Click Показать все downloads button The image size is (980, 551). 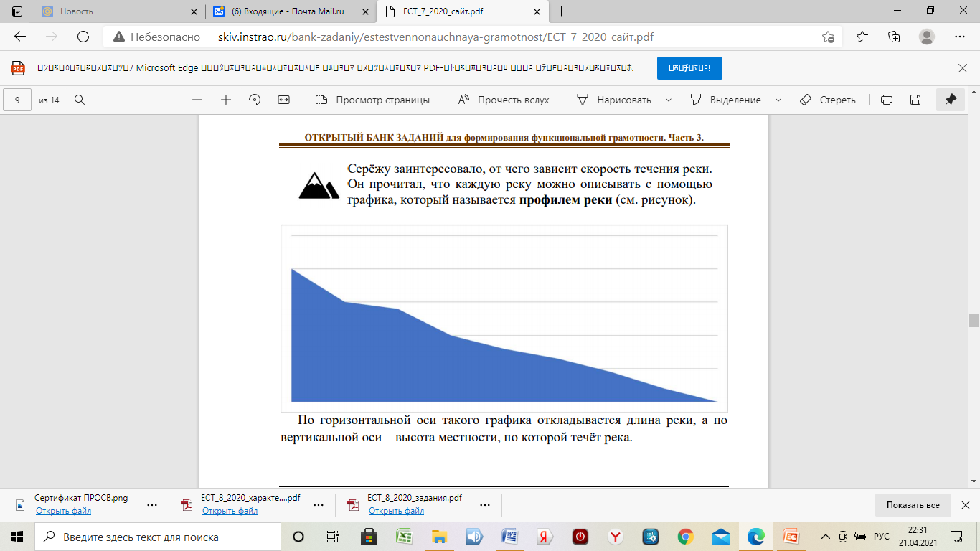tap(913, 505)
